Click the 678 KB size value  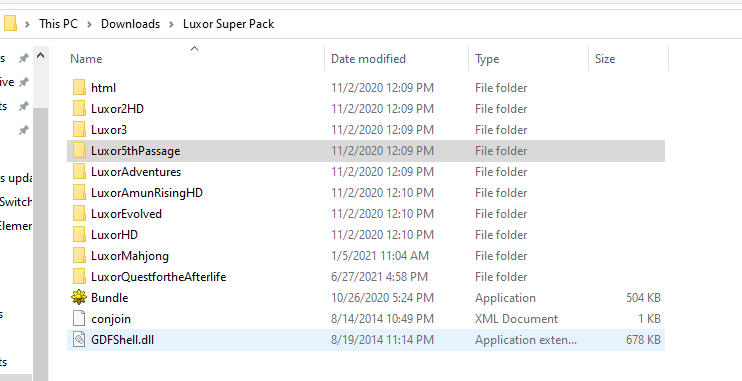(x=643, y=339)
